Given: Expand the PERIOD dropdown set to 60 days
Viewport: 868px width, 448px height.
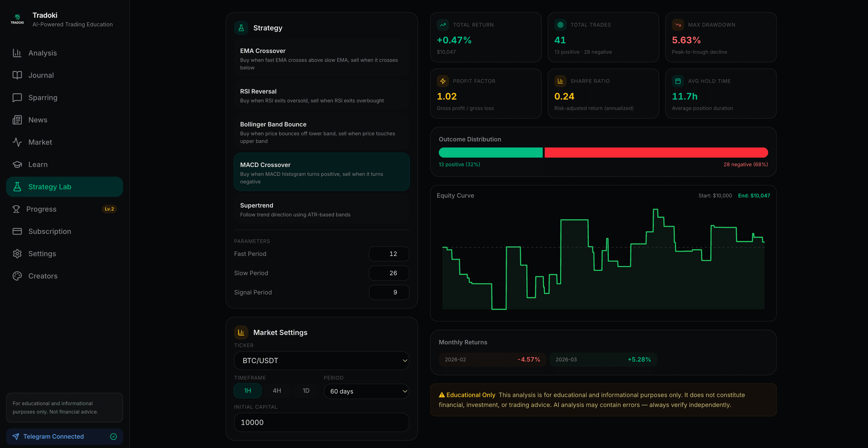Looking at the screenshot, I should 366,391.
